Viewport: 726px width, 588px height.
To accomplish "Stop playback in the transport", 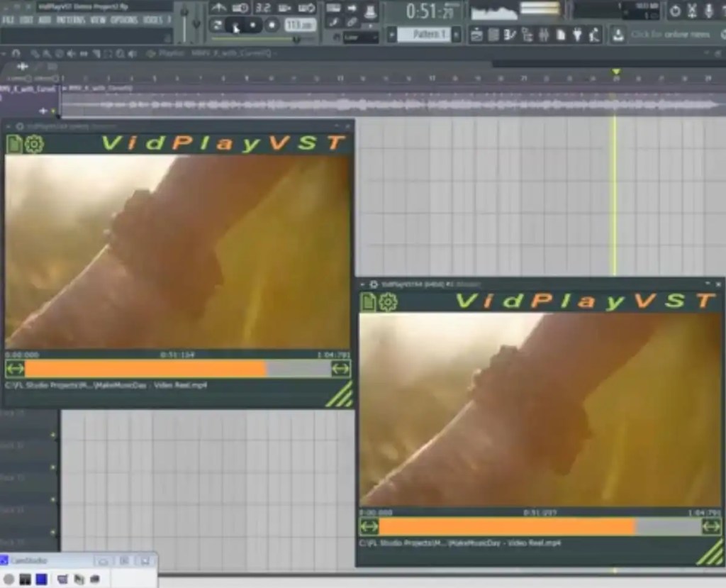I will point(253,25).
